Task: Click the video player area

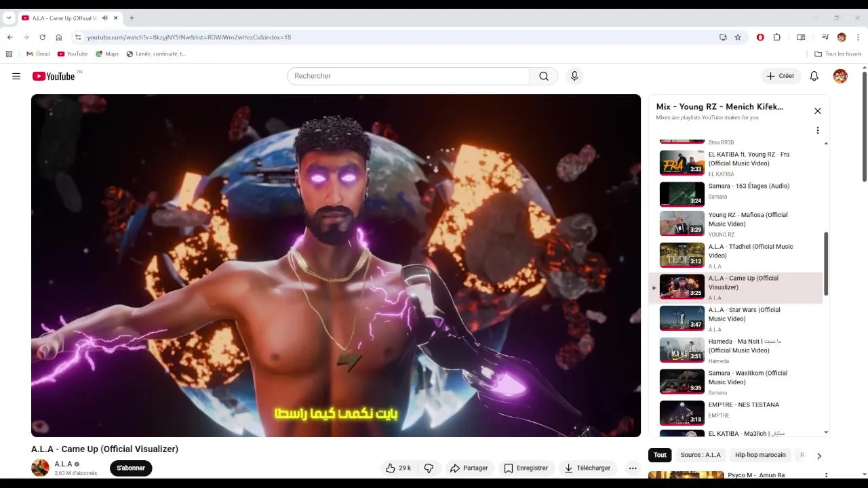Action: (336, 266)
